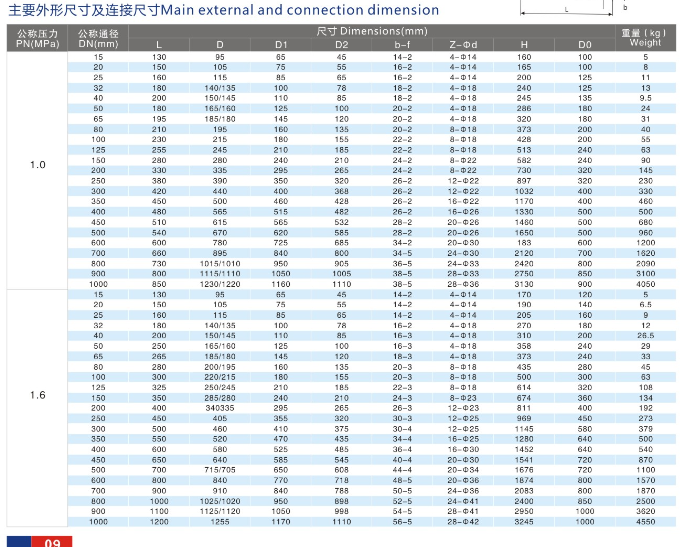
Task: Select the b-f column header
Action: 402,45
